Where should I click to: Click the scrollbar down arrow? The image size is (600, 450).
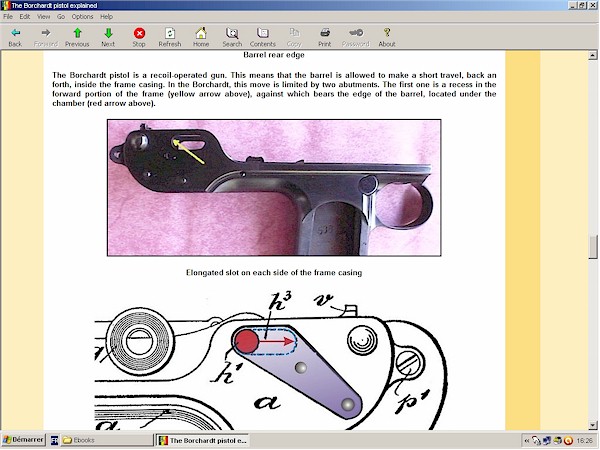tap(593, 425)
